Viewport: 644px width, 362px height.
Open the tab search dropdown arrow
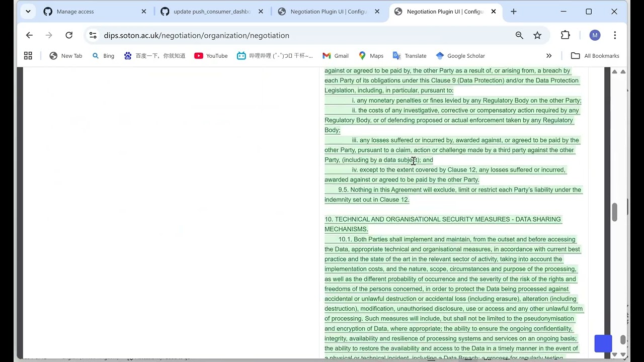click(x=28, y=12)
